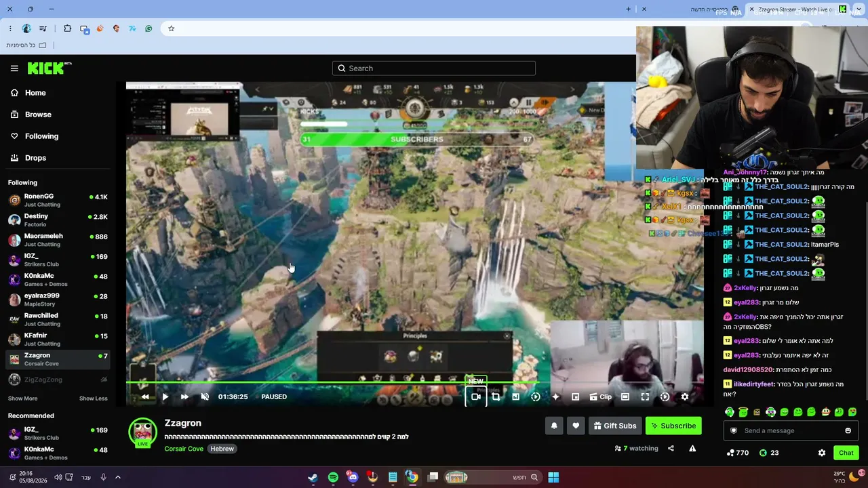Focus the Kick search box

point(434,68)
